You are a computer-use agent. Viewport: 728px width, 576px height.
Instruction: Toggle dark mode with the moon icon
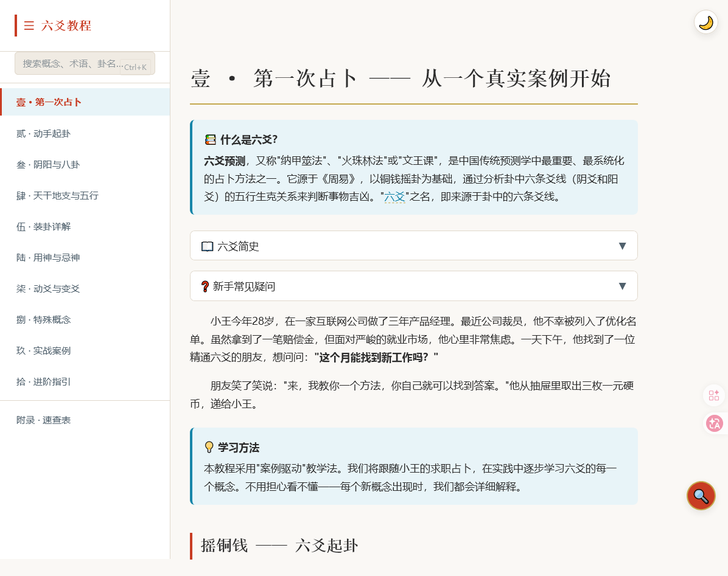point(705,23)
